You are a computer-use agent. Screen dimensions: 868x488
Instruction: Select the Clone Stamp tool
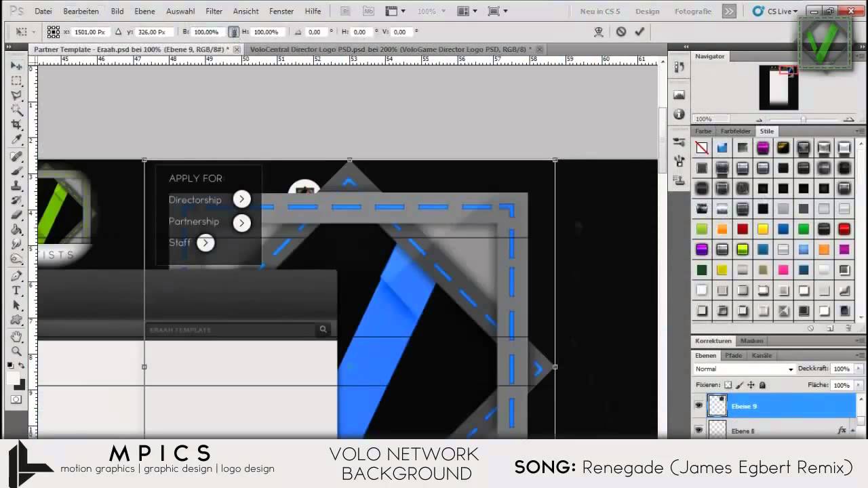click(16, 186)
